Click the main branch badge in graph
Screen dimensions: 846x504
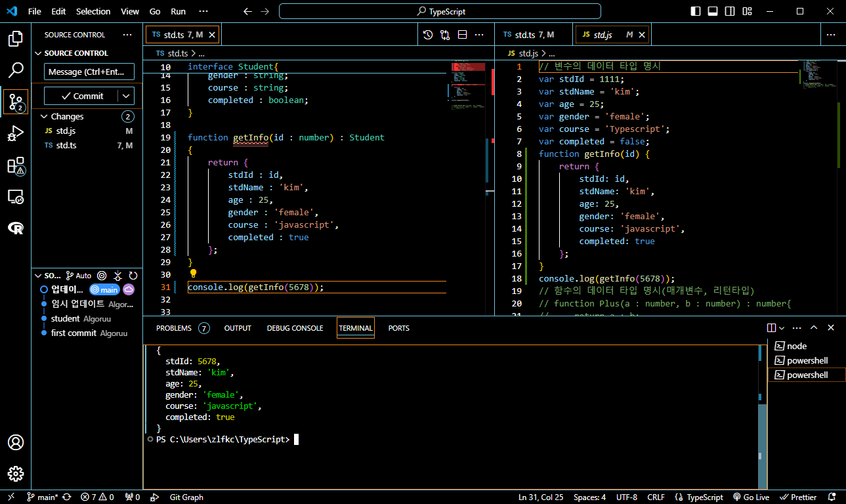[x=104, y=289]
